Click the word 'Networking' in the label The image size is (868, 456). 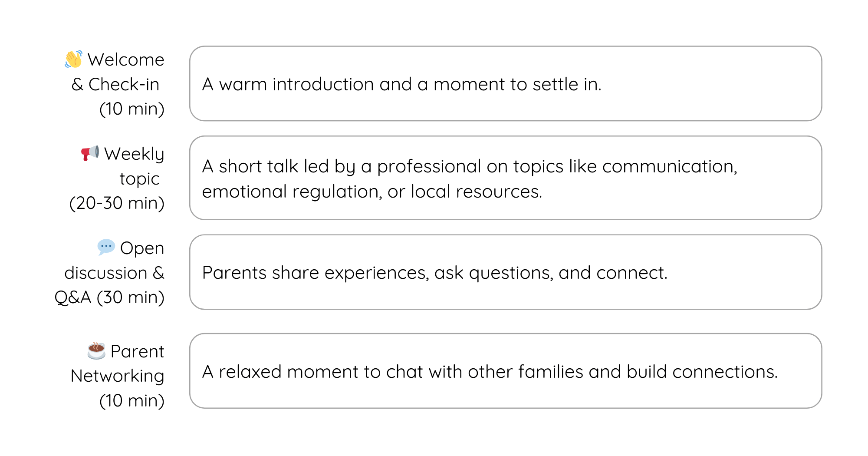click(x=118, y=376)
